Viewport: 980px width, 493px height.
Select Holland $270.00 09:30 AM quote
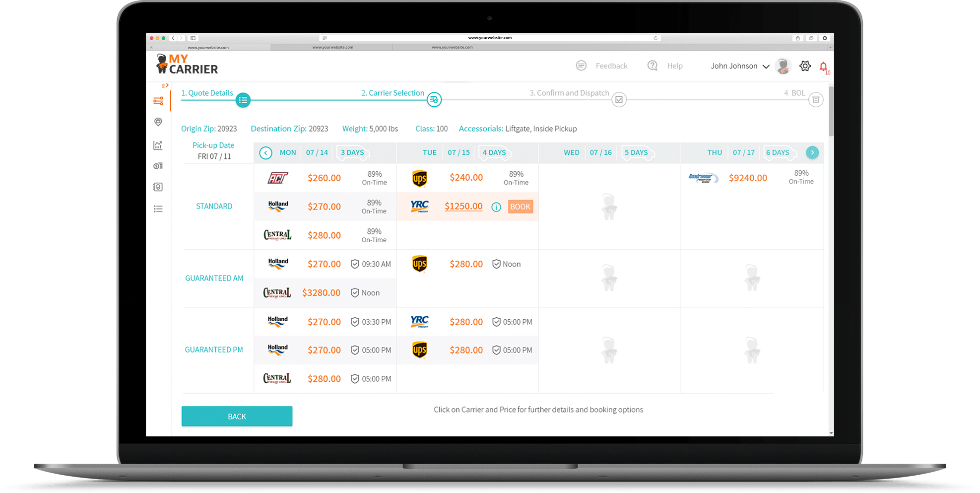(325, 264)
